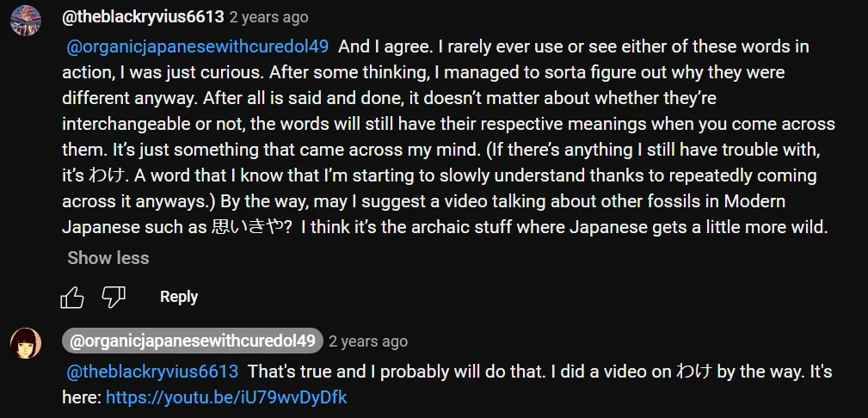Open the youtu.be/iU79wvDyDfk video link

click(227, 397)
